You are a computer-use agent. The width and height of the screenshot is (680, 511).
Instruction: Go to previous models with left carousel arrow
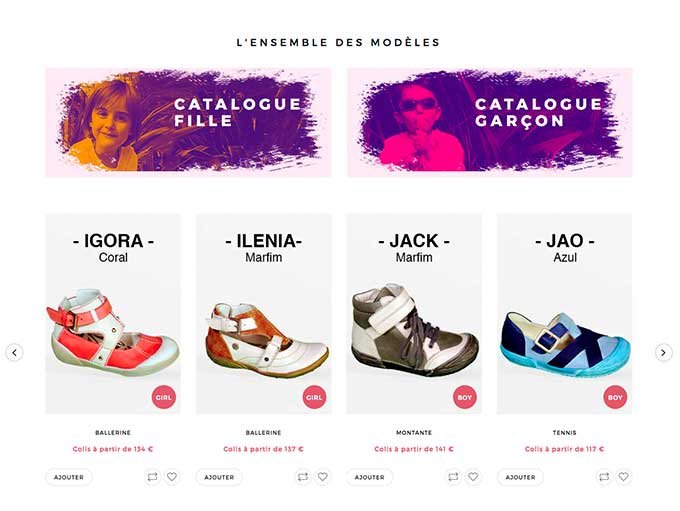[14, 353]
